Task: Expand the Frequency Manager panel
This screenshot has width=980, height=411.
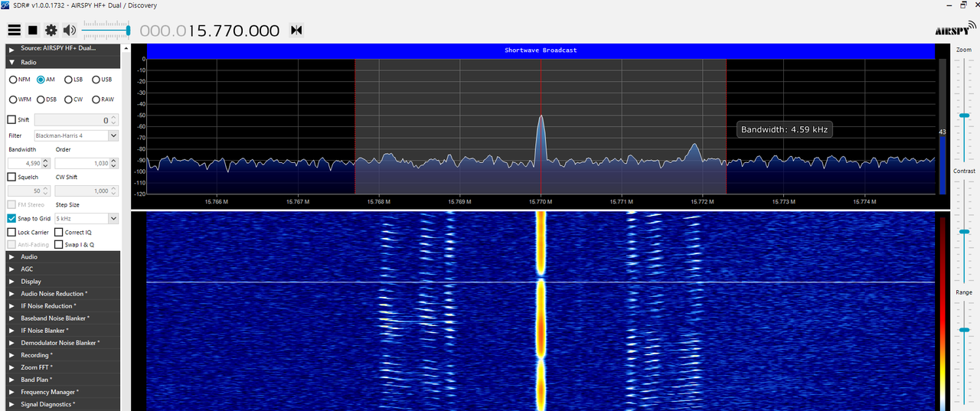Action: (x=64, y=392)
